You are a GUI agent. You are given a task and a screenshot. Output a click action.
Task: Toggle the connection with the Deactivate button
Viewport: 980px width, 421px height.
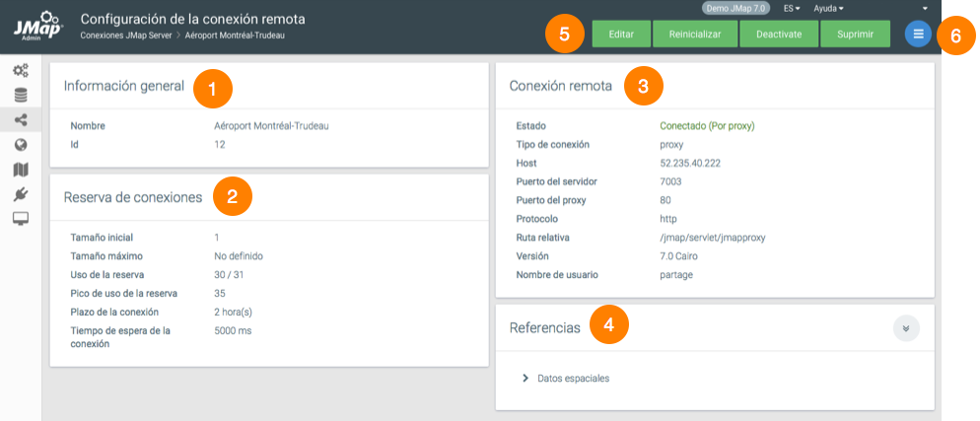(x=779, y=35)
